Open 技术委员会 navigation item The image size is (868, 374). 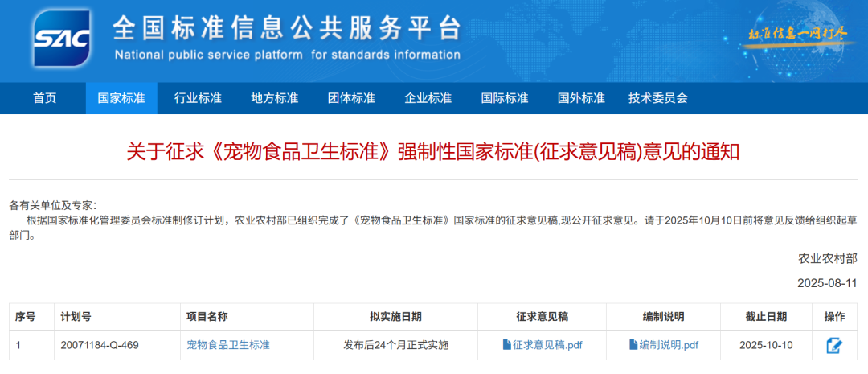coord(657,99)
